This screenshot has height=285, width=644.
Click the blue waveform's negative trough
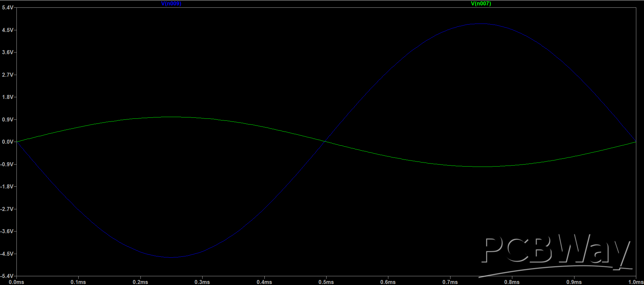[171, 257]
